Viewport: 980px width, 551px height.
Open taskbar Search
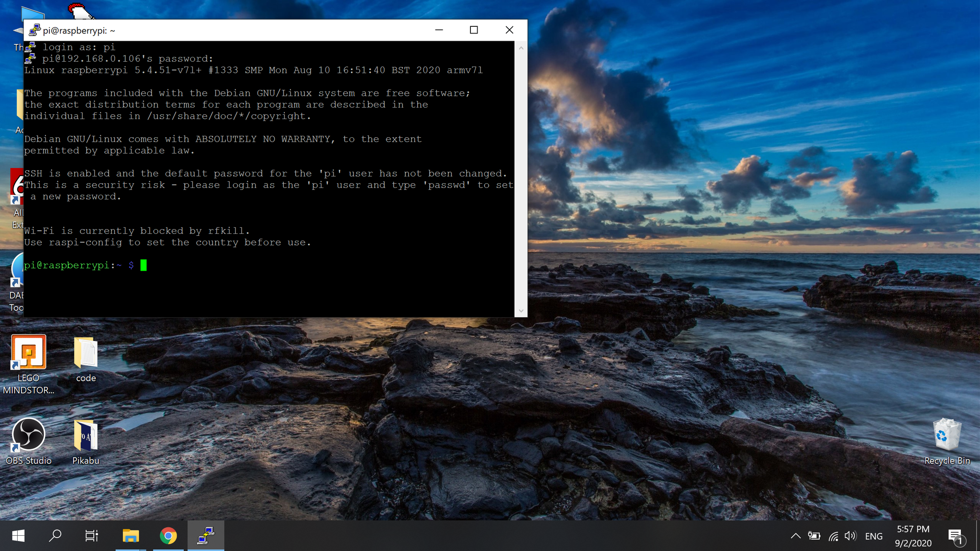coord(55,536)
